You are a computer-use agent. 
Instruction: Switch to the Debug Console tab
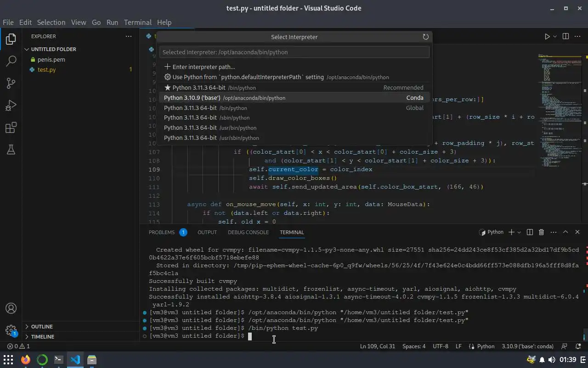(x=248, y=232)
